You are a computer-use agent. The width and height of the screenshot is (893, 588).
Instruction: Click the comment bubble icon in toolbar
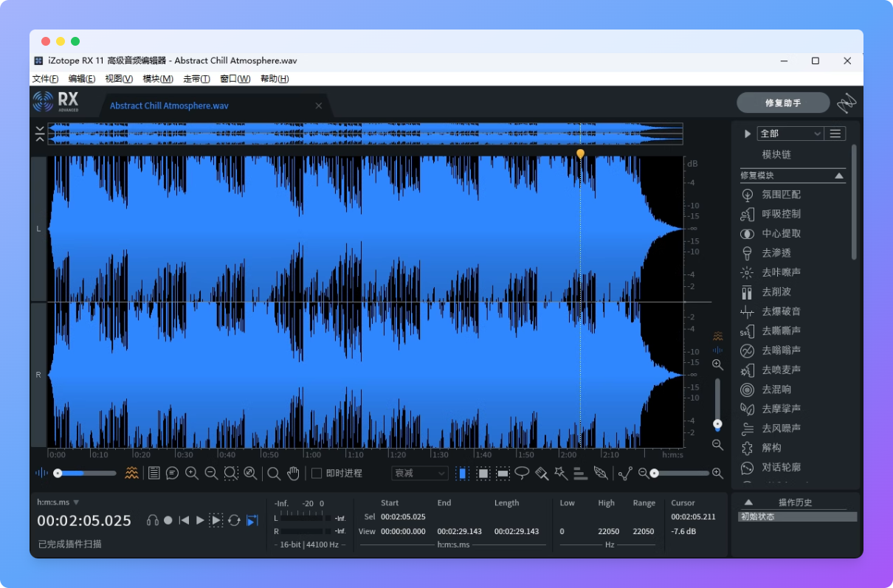(x=173, y=473)
